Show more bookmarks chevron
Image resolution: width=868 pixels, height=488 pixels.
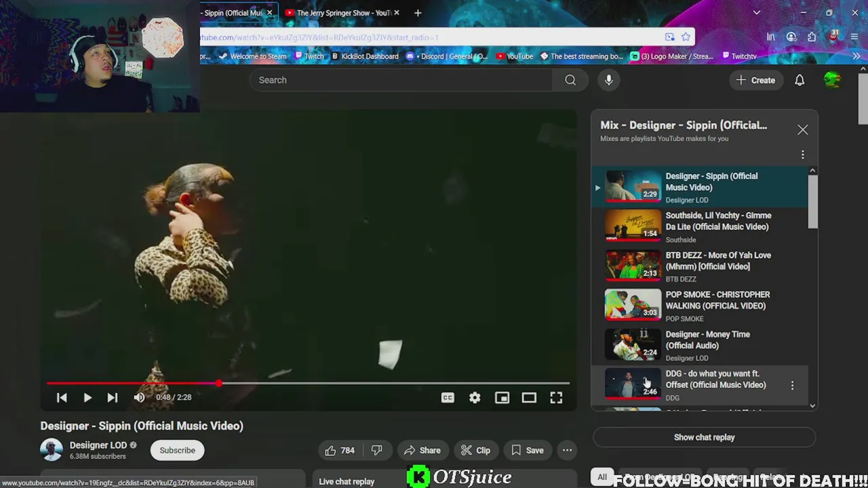pos(856,56)
